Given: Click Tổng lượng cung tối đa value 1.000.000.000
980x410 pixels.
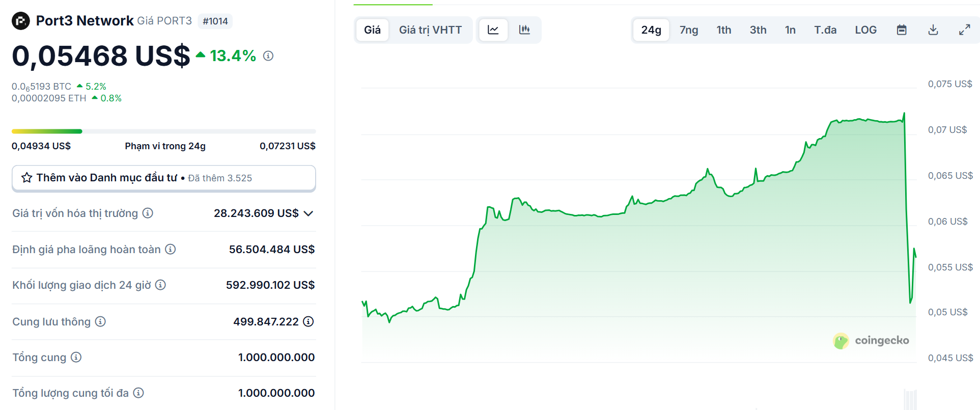Looking at the screenshot, I should [x=276, y=393].
